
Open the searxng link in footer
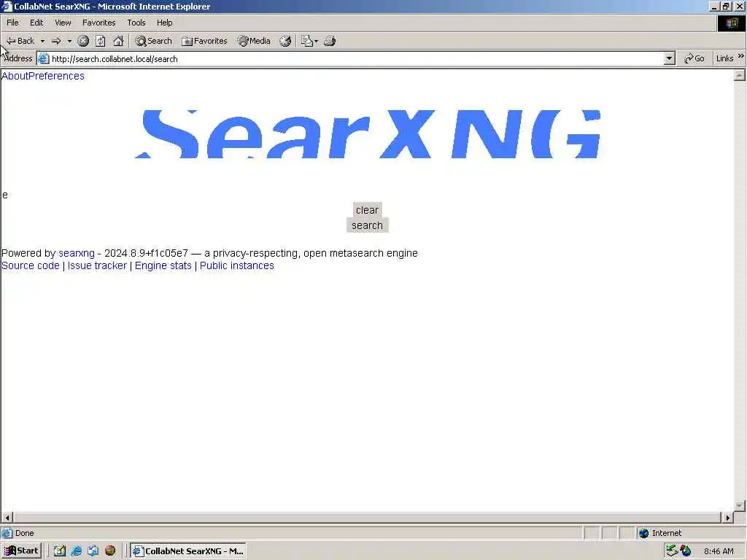click(76, 253)
